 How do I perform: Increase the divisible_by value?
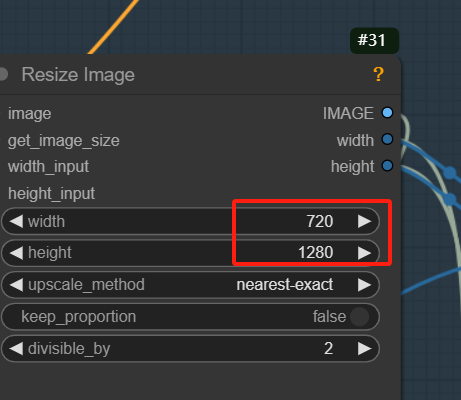pos(364,349)
